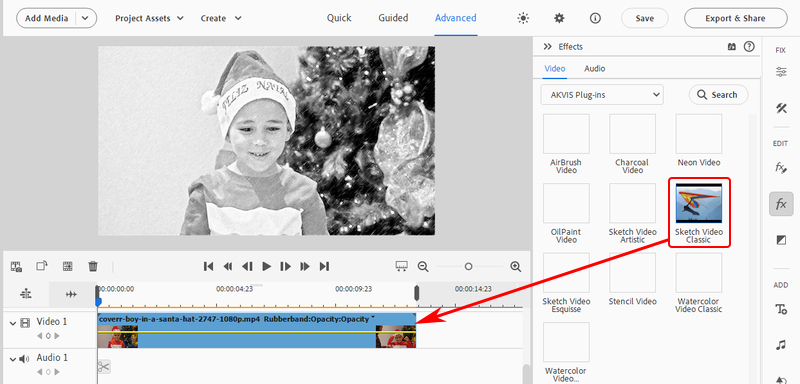Image resolution: width=800 pixels, height=384 pixels.
Task: Switch to the Audio effects tab
Action: pyautogui.click(x=594, y=68)
